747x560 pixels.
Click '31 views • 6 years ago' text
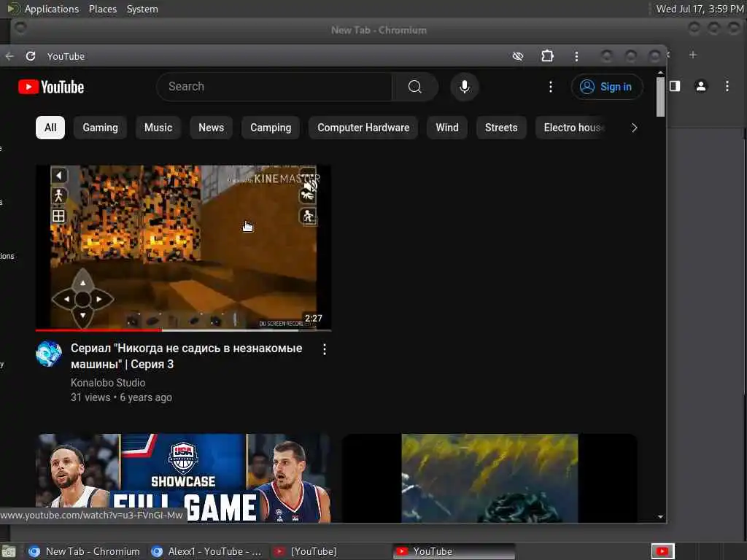point(122,397)
